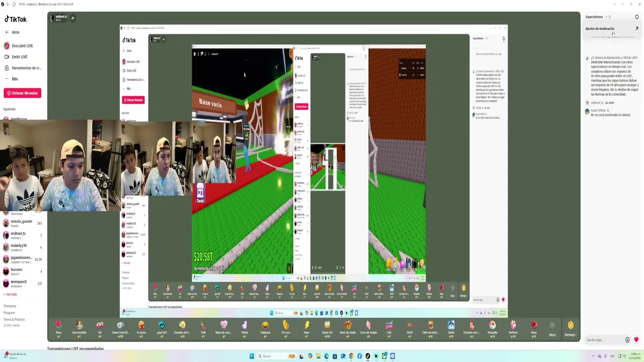Open the settings gear in Espectadores panel
The image size is (644, 362).
[636, 17]
